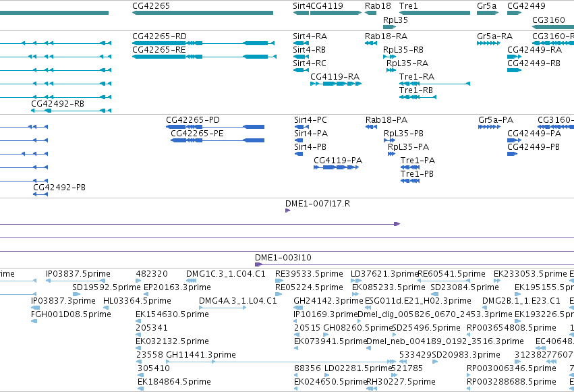Image resolution: width=574 pixels, height=392 pixels.
Task: Select feature DMG2B.1_1.E23.C1
Action: (x=485, y=308)
